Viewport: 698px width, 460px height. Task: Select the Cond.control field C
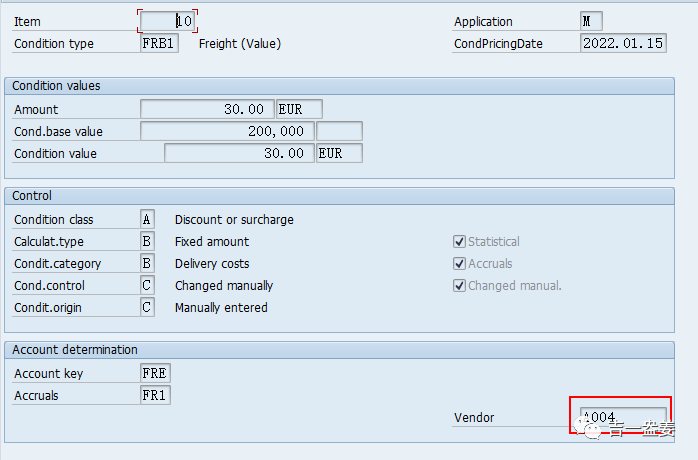147,285
